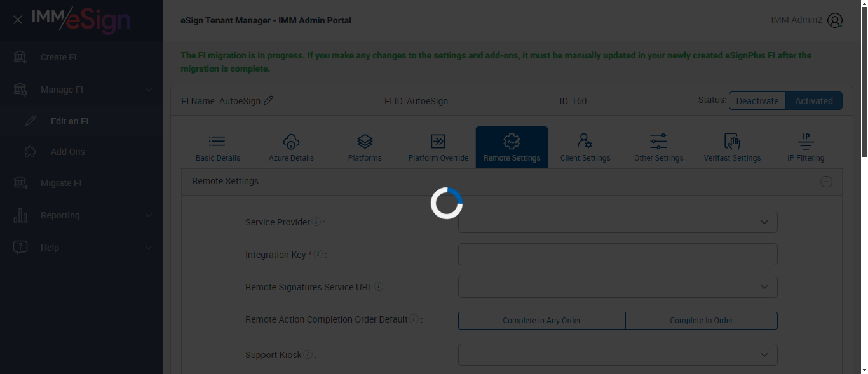Viewport: 868px width, 374px height.
Task: Expand the Help menu chevron
Action: click(x=149, y=248)
